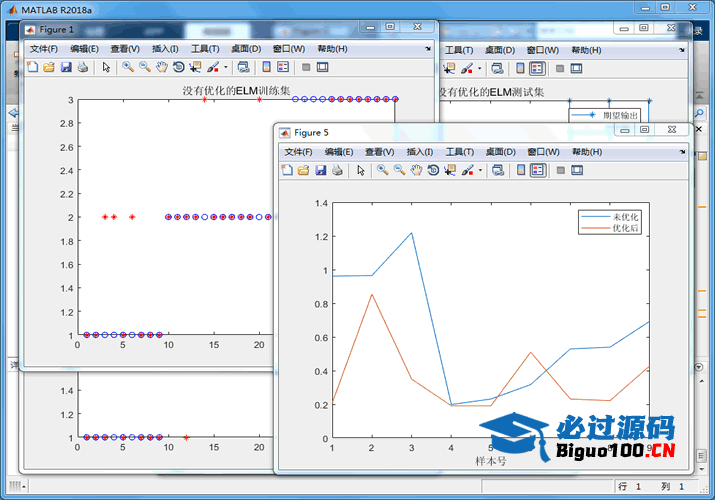
Task: Expand round arrow button at MATLAB right edge
Action: [x=699, y=367]
